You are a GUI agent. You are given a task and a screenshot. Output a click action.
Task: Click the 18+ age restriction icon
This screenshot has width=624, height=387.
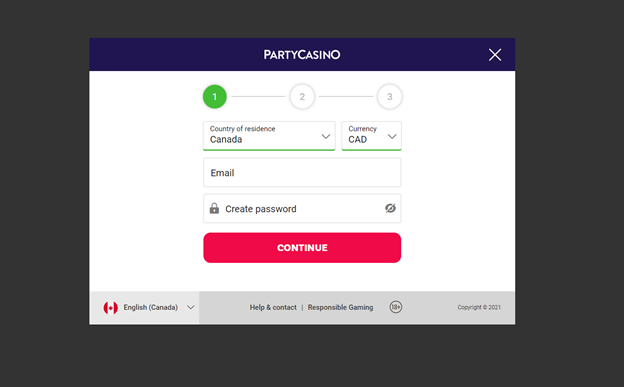click(x=396, y=307)
